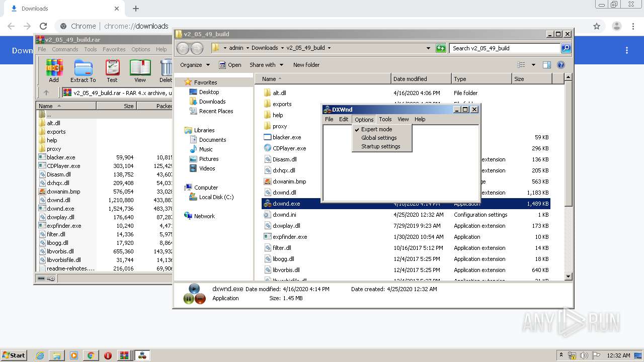Open the Chrome profile avatar icon
Screen dimensions: 644x362
pyautogui.click(x=617, y=26)
